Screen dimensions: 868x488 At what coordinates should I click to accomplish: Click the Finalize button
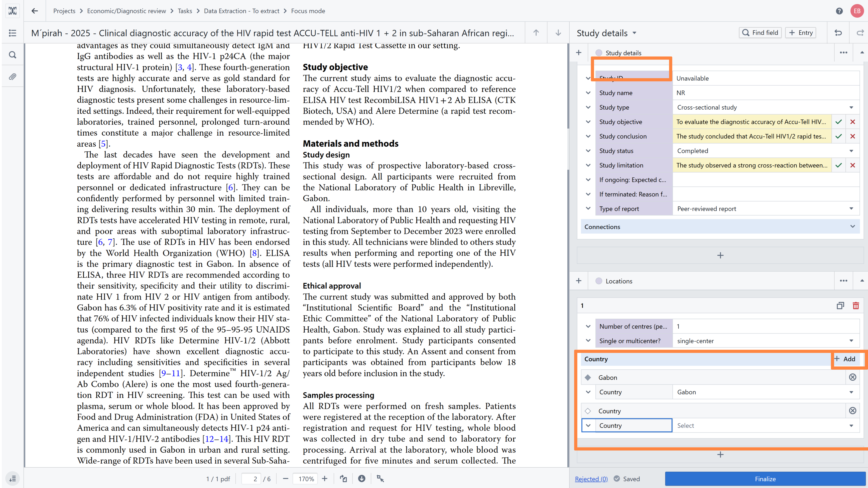765,479
